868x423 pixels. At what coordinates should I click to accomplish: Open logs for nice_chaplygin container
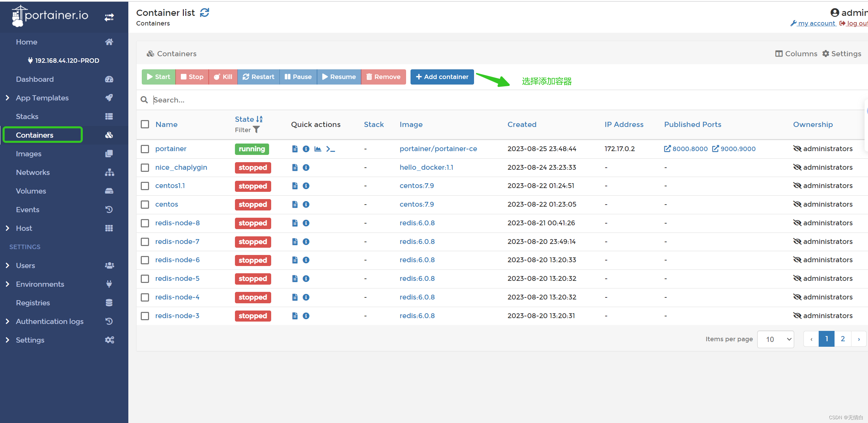295,167
